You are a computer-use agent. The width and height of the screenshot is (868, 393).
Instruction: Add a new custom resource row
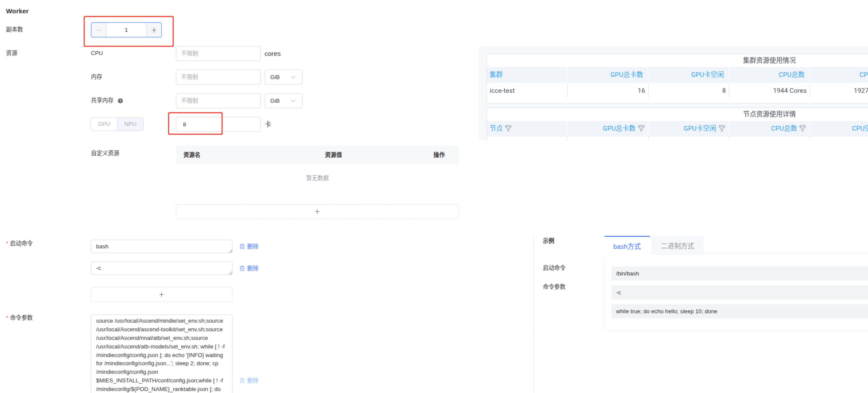click(x=317, y=211)
